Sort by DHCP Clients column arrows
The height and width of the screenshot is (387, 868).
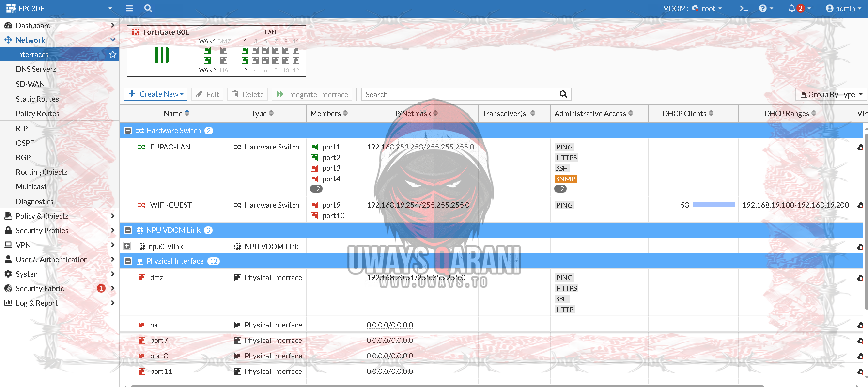click(x=711, y=113)
